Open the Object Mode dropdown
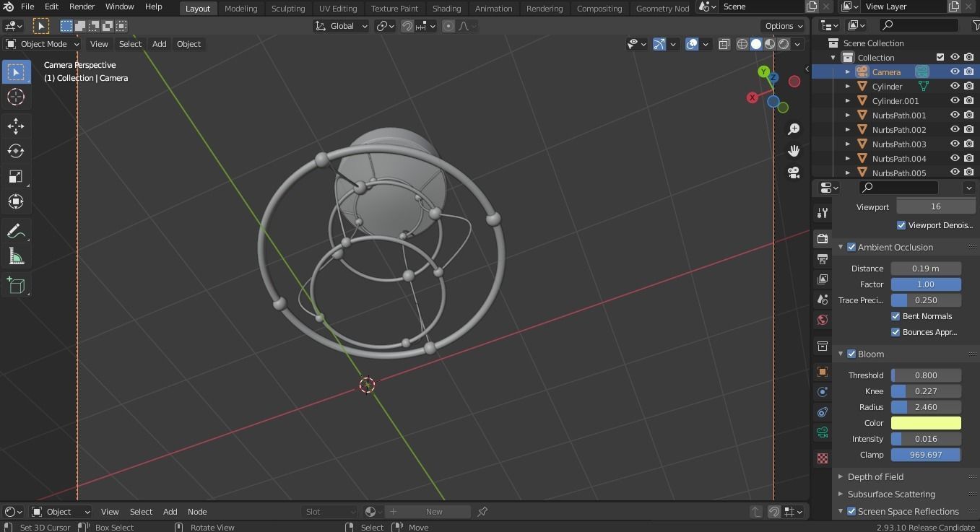This screenshot has width=980, height=532. coord(42,44)
